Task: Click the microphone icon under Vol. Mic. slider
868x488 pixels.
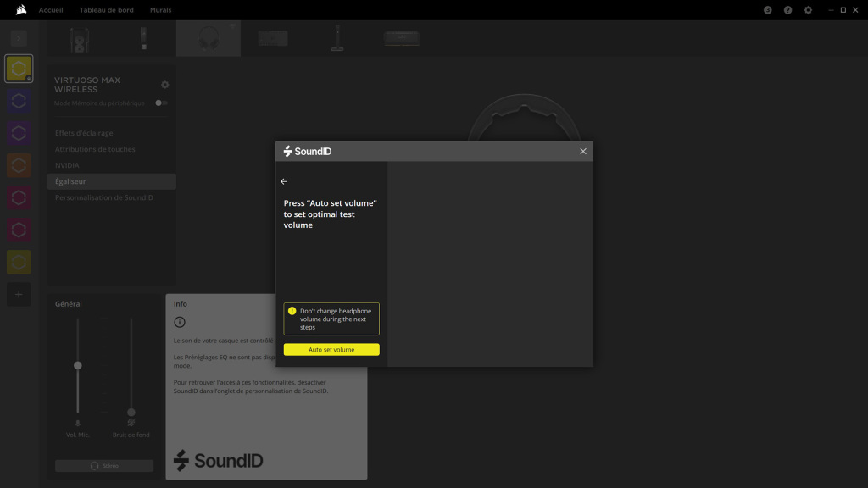Action: coord(77,424)
